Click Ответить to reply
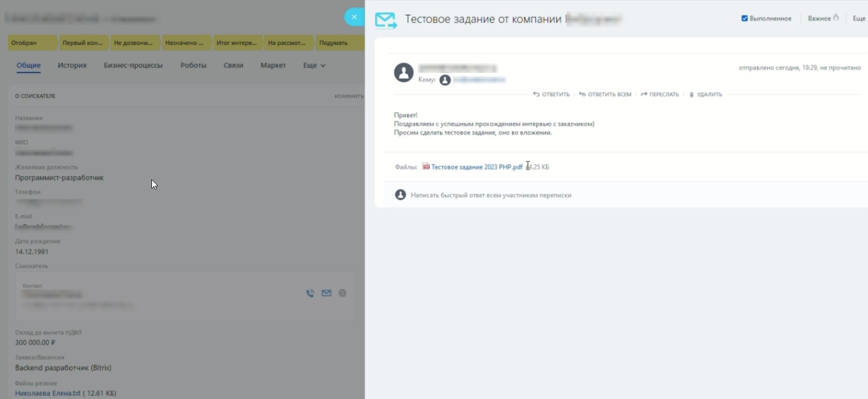Viewport: 868px width, 399px height. (551, 94)
